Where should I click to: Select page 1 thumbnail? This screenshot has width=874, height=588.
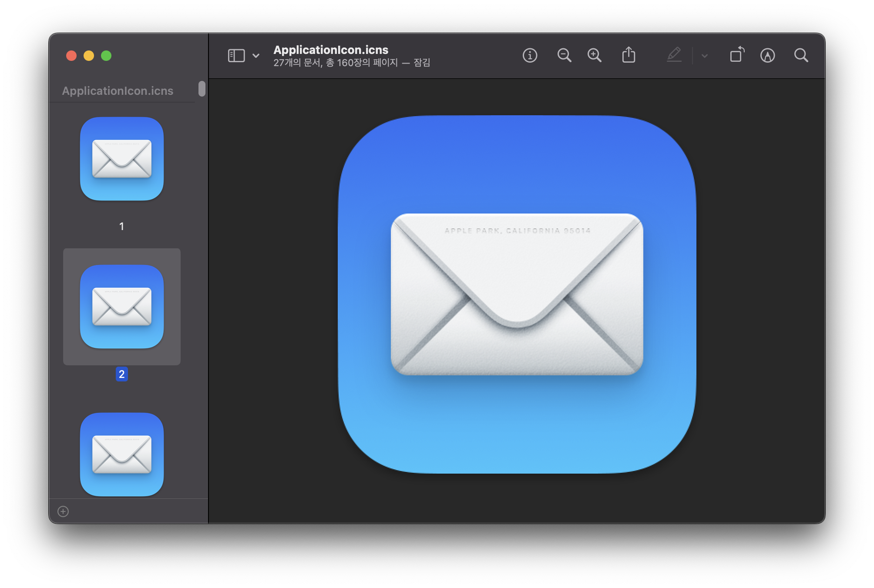click(122, 159)
